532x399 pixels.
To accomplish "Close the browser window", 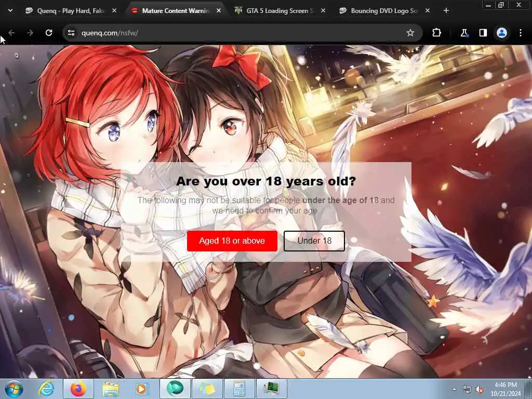I will click(x=519, y=5).
